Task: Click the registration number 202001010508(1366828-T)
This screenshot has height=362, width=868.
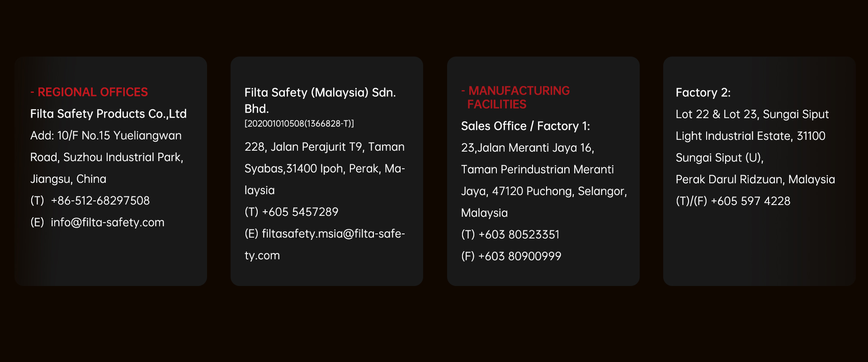Action: pos(299,124)
